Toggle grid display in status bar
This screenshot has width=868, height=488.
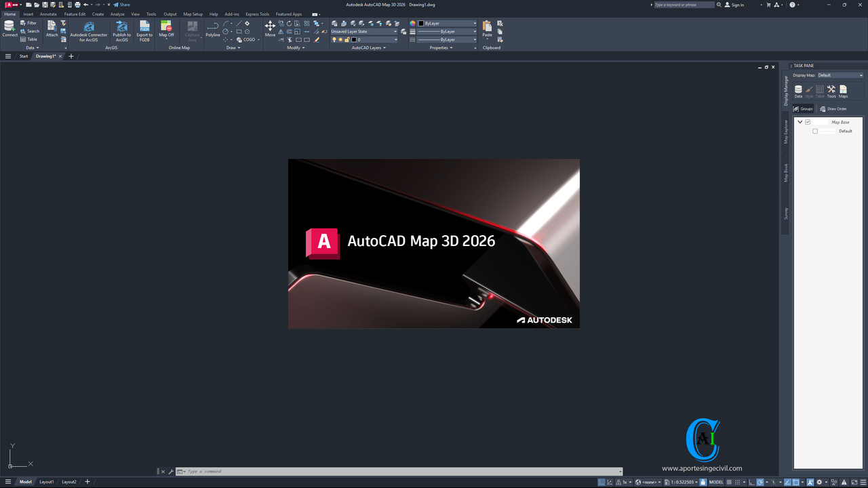pos(729,482)
